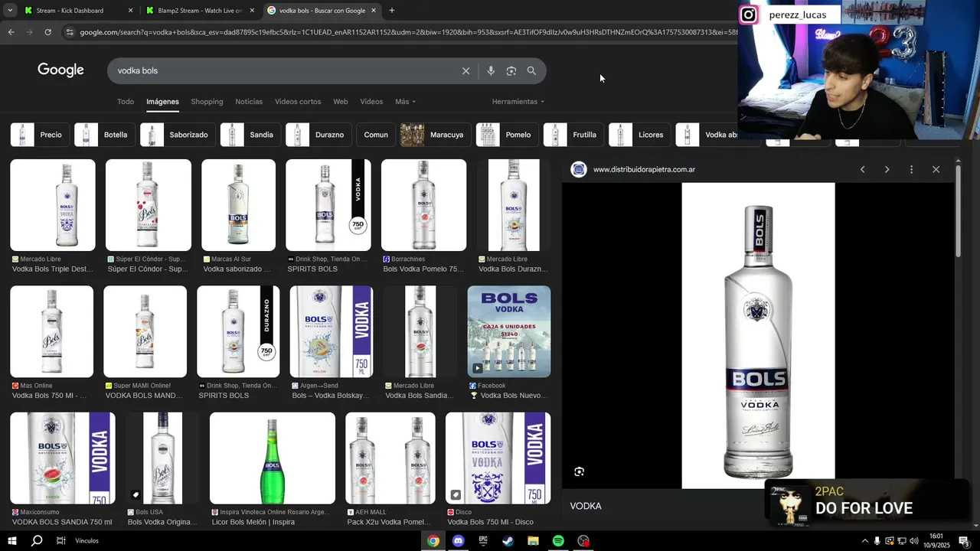Search inside image with Lens icon
Image resolution: width=980 pixels, height=551 pixels.
pyautogui.click(x=579, y=471)
